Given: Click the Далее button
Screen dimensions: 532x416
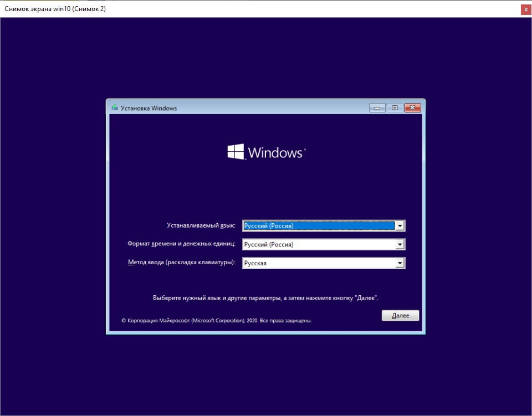Looking at the screenshot, I should pyautogui.click(x=400, y=315).
